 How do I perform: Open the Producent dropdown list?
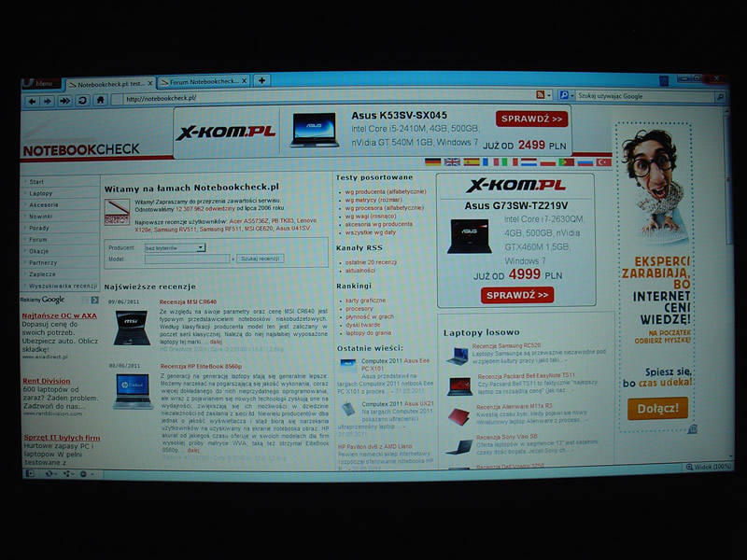[x=175, y=248]
